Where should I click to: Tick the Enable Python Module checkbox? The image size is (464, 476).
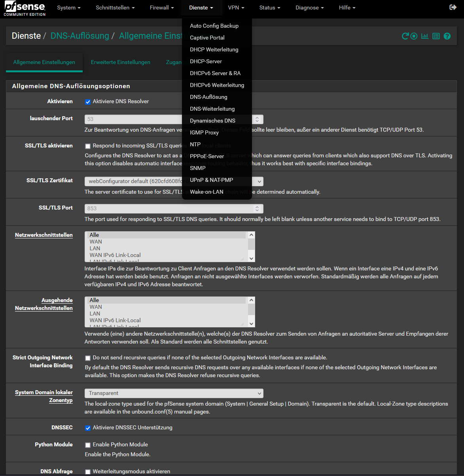pos(88,445)
